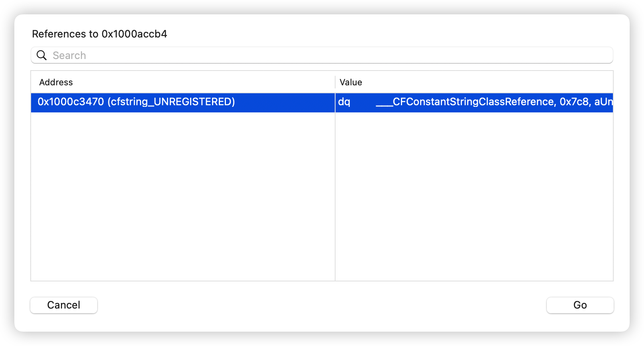
Task: Click the cfstring_UNREGISTERED label in the row
Action: pyautogui.click(x=171, y=102)
